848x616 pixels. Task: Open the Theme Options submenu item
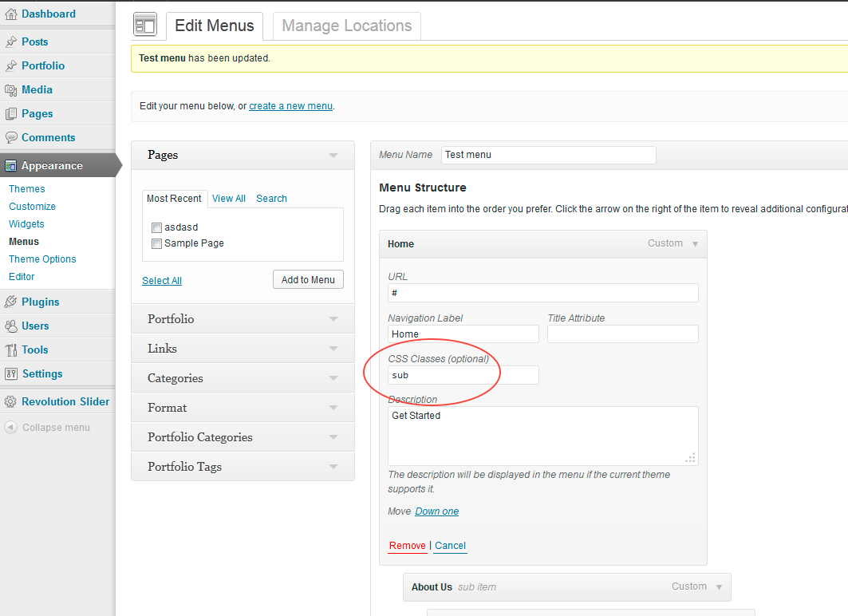(42, 259)
